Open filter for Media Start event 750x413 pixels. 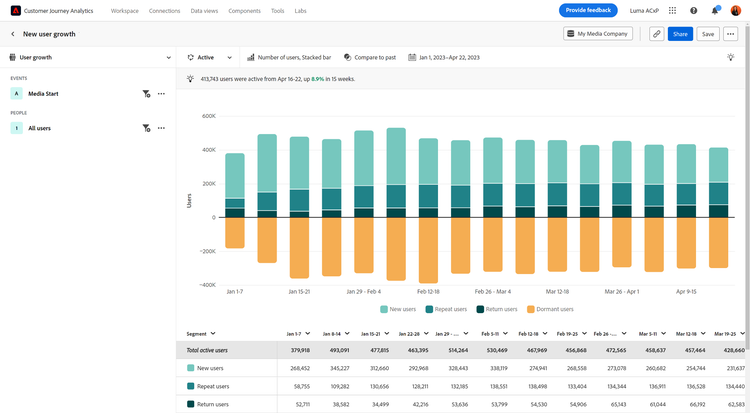(x=146, y=93)
